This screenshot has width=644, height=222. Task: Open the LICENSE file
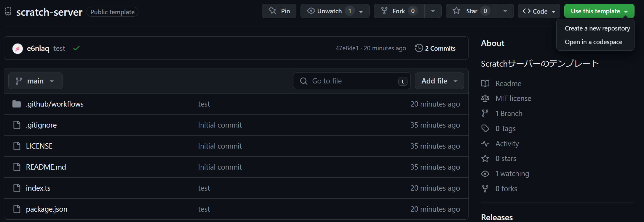(x=39, y=146)
